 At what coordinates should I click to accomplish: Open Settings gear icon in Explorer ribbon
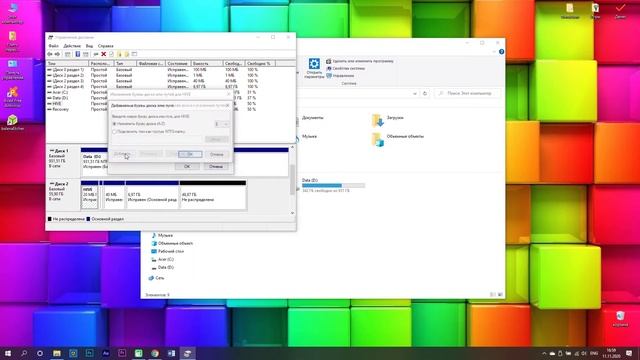314,64
